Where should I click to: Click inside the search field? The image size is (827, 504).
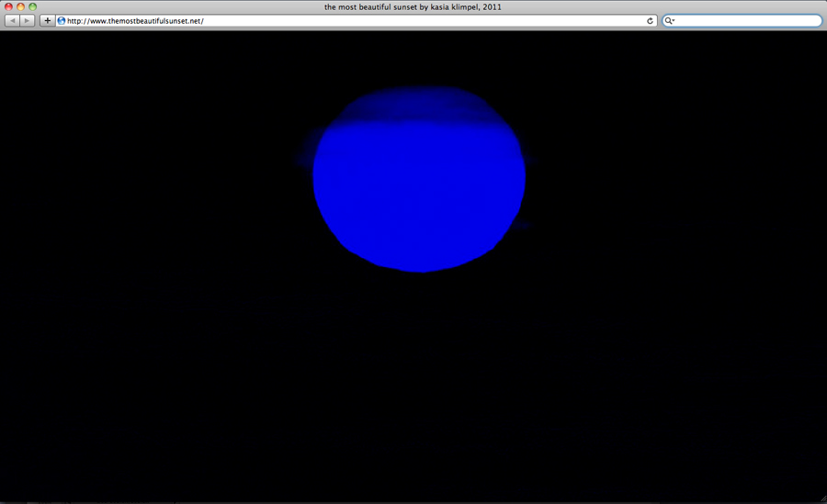tap(742, 20)
